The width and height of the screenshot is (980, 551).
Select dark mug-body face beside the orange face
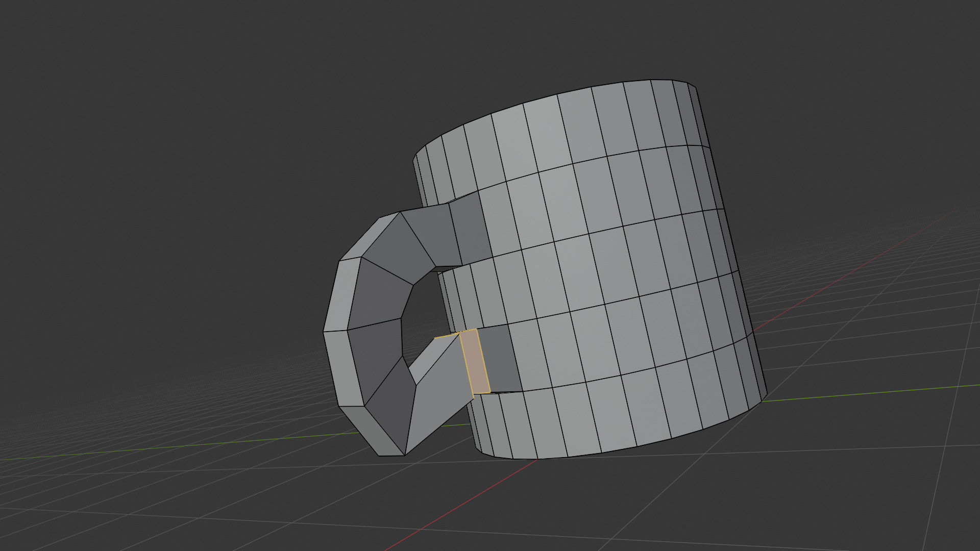(500, 358)
